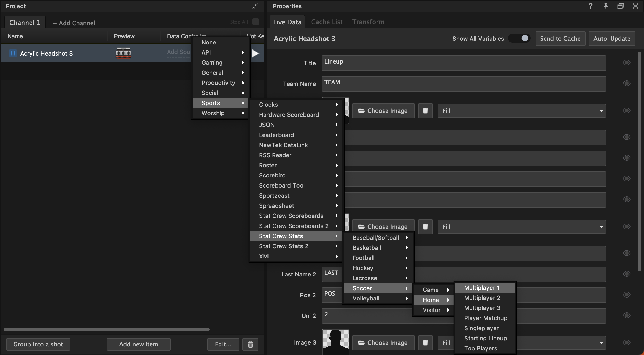The image size is (644, 355).
Task: Pin the Properties panel
Action: pyautogui.click(x=605, y=6)
